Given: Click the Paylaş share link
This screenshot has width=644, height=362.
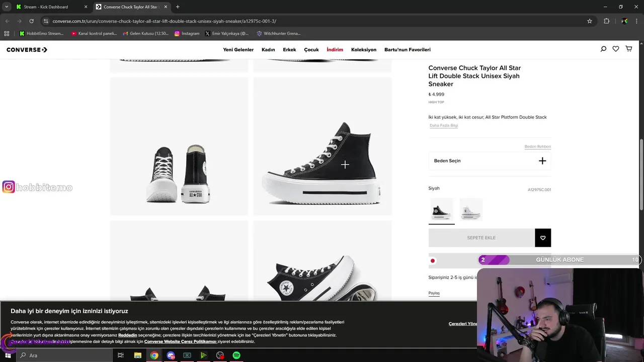Looking at the screenshot, I should (x=434, y=293).
